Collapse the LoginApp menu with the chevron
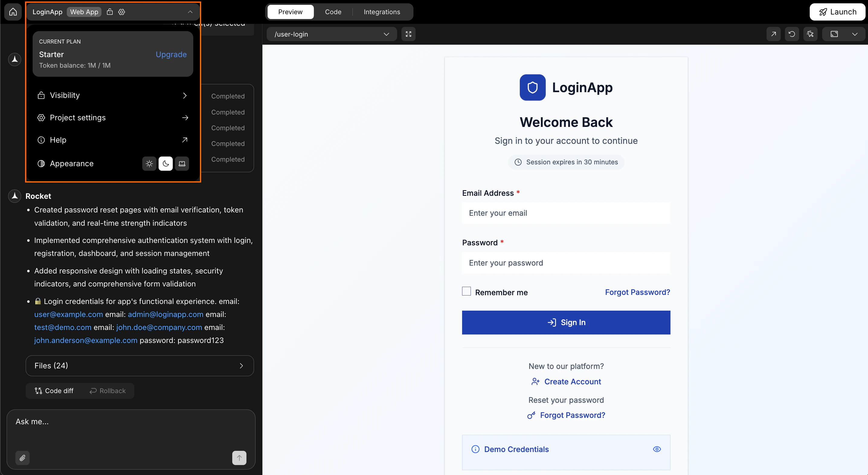Image resolution: width=868 pixels, height=475 pixels. point(190,12)
